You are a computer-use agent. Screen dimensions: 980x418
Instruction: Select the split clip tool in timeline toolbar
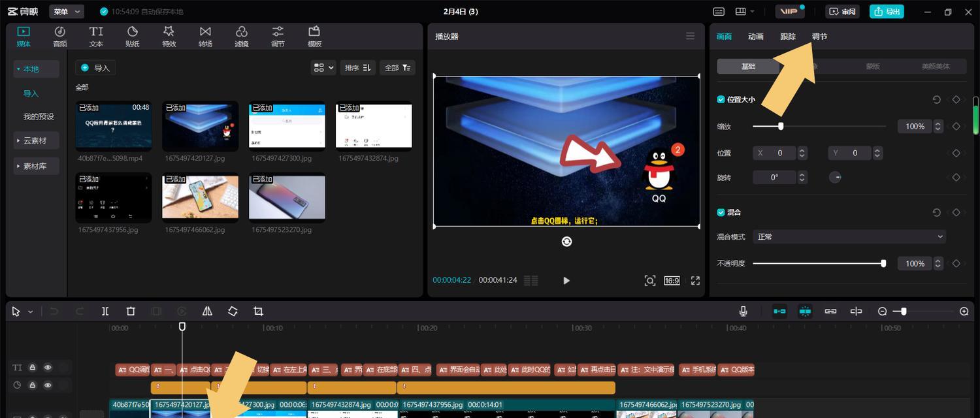coord(105,312)
